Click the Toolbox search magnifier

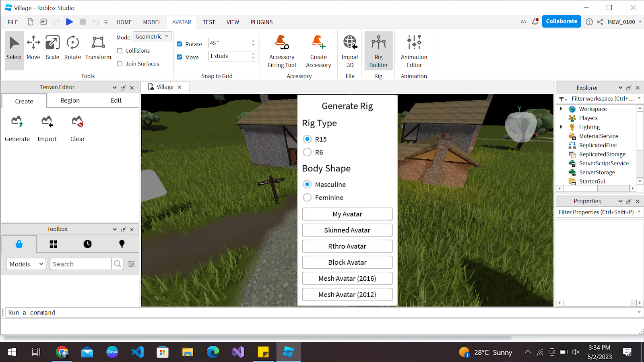pos(118,264)
